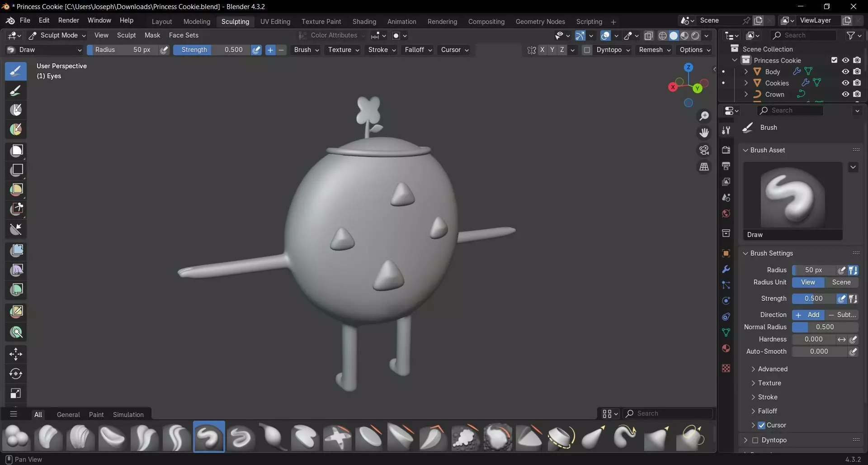
Task: Select the Move transform tool in toolbar
Action: 16,354
